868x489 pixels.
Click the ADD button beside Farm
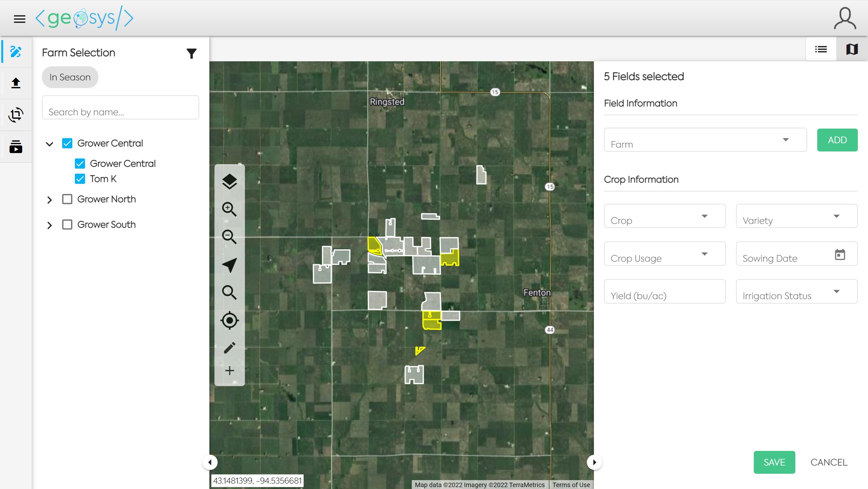pos(837,140)
